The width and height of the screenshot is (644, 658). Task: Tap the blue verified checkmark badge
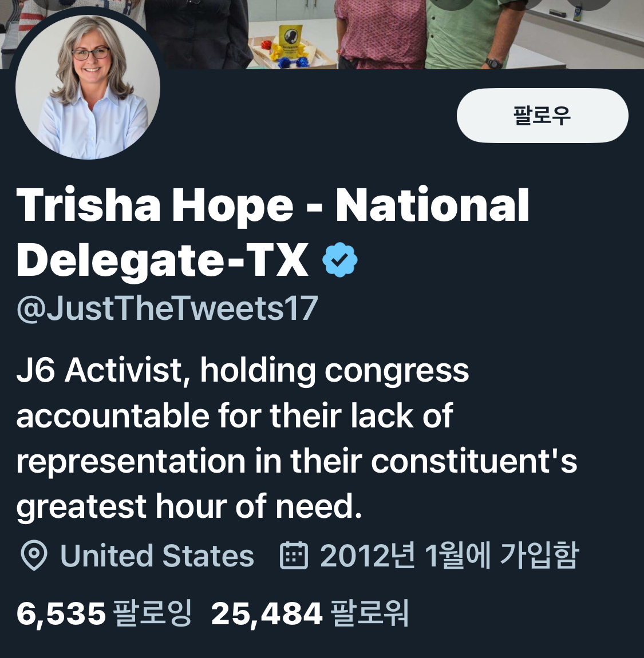[339, 260]
